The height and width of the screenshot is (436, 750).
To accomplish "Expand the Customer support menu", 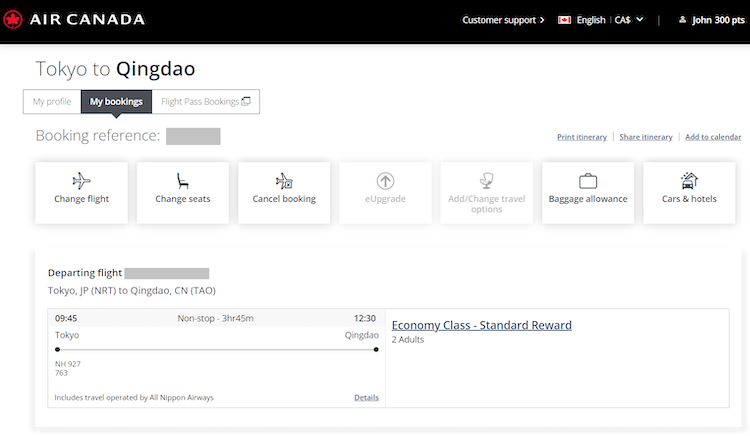I will (503, 19).
